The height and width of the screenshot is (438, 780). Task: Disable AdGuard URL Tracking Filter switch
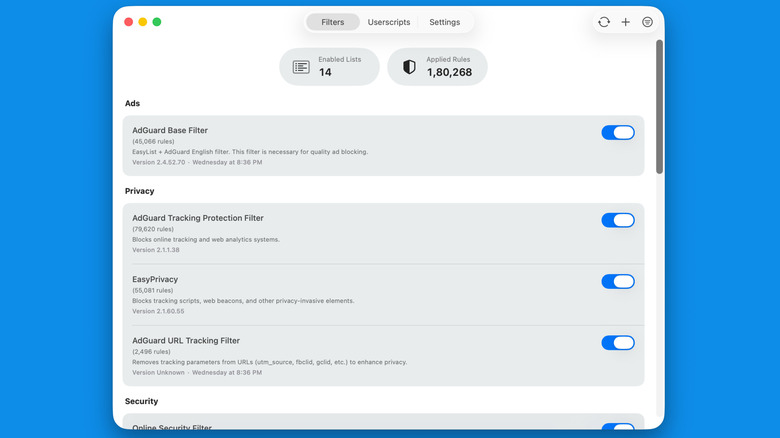[618, 342]
